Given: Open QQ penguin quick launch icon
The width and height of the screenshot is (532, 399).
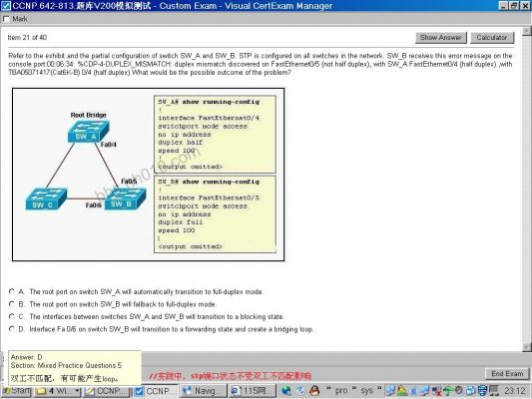Looking at the screenshot, I should [314, 391].
